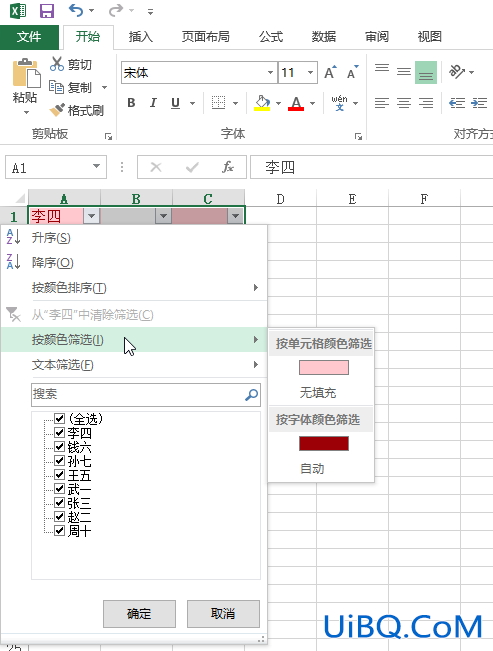This screenshot has width=493, height=651.
Task: Toggle Bold formatting
Action: pos(131,103)
